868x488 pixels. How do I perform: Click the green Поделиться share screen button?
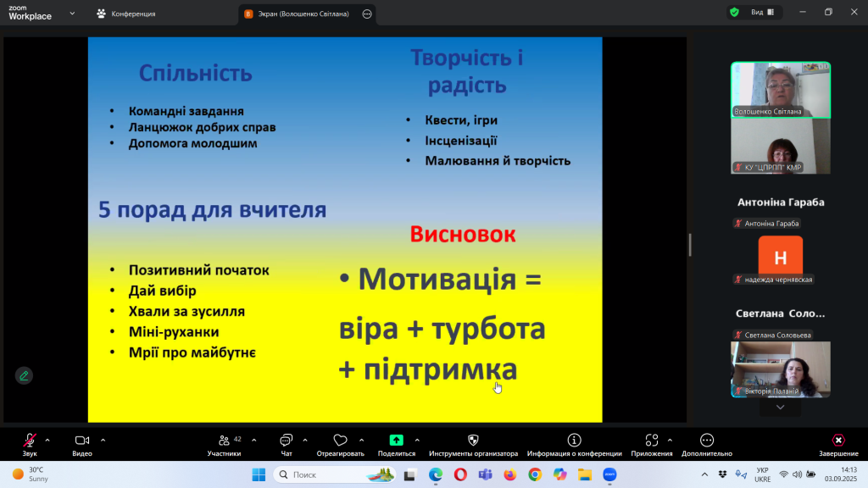click(x=396, y=441)
